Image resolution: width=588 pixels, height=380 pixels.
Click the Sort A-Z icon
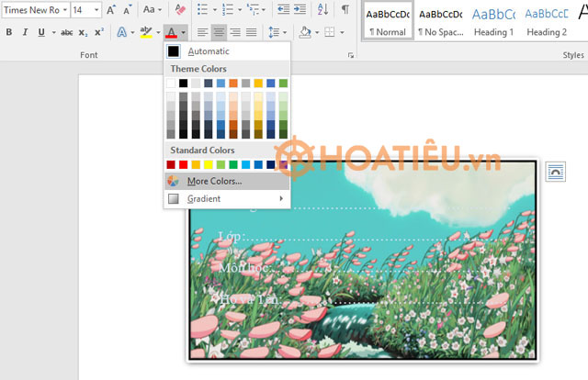point(322,10)
